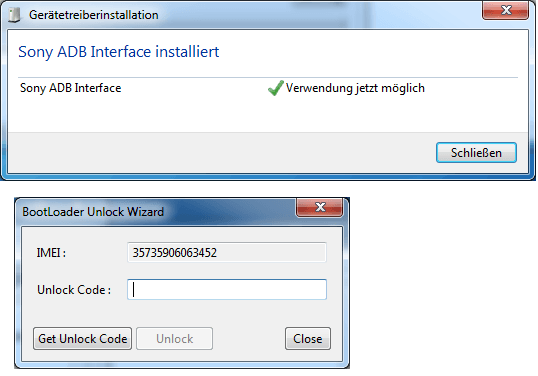538x376 pixels.
Task: Close the BootLoader Unlock Wizard via the X
Action: (x=319, y=207)
